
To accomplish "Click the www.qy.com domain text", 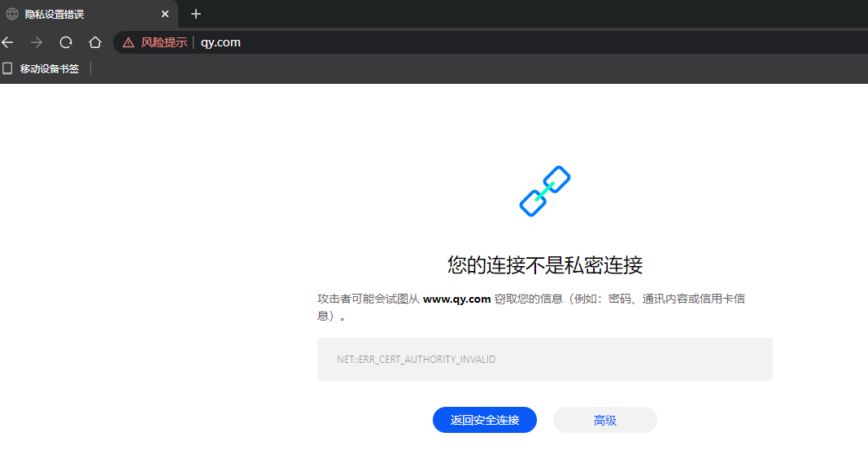I will pyautogui.click(x=456, y=299).
